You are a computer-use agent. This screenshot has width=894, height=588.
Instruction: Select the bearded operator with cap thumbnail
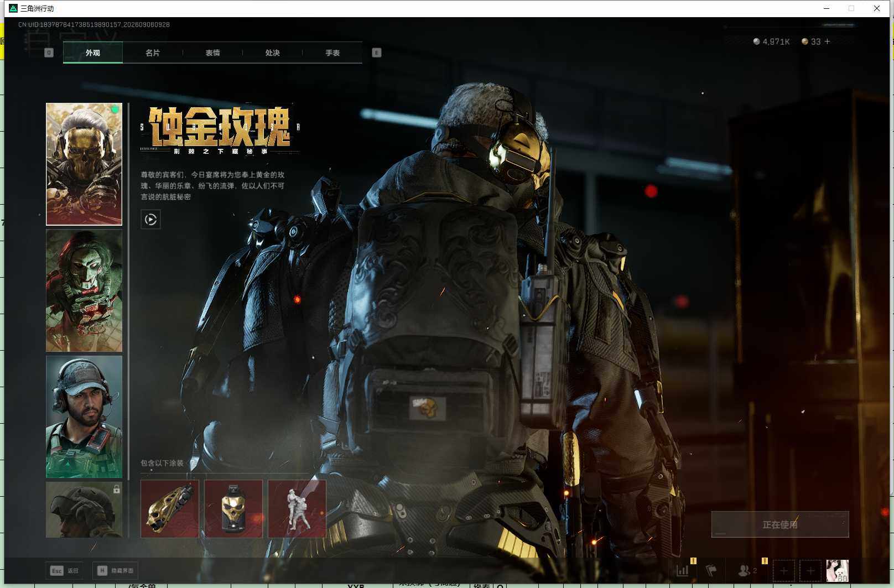click(x=84, y=417)
